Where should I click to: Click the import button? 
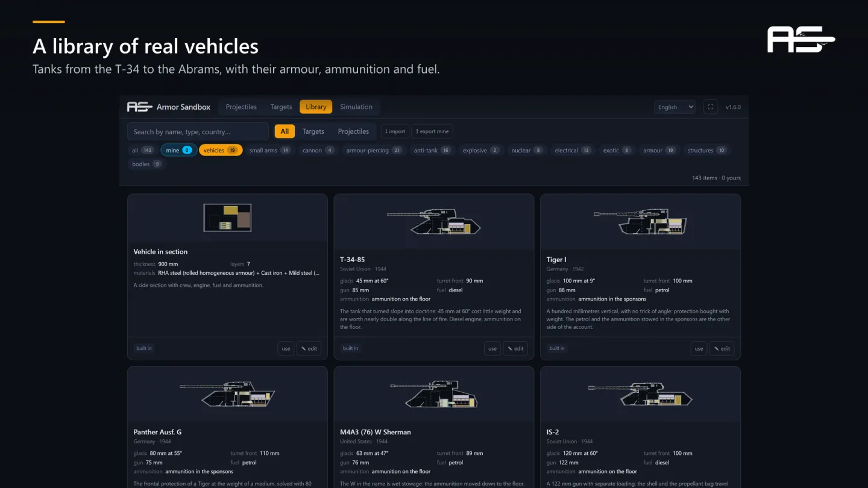coord(395,131)
